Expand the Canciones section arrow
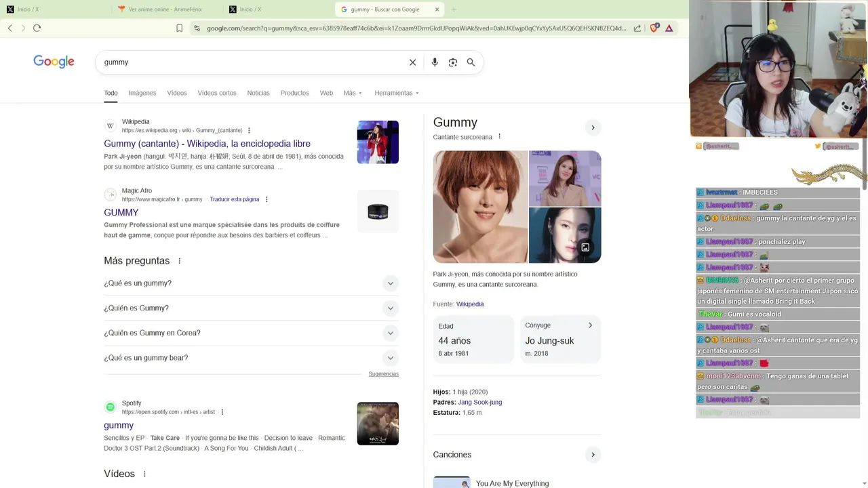Image resolution: width=868 pixels, height=488 pixels. click(x=593, y=455)
